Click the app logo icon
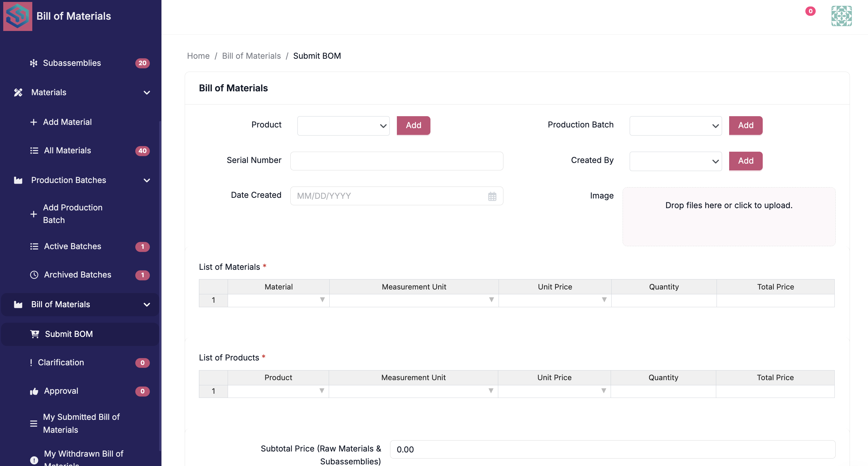This screenshot has width=868, height=466. tap(17, 16)
